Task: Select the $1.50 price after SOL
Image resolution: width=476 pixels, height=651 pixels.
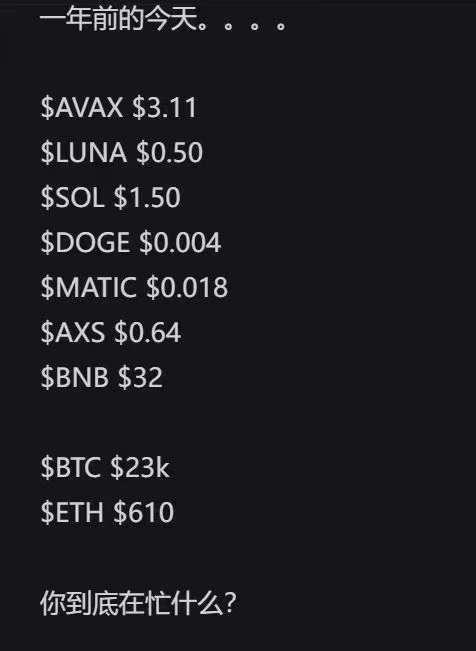Action: click(147, 197)
